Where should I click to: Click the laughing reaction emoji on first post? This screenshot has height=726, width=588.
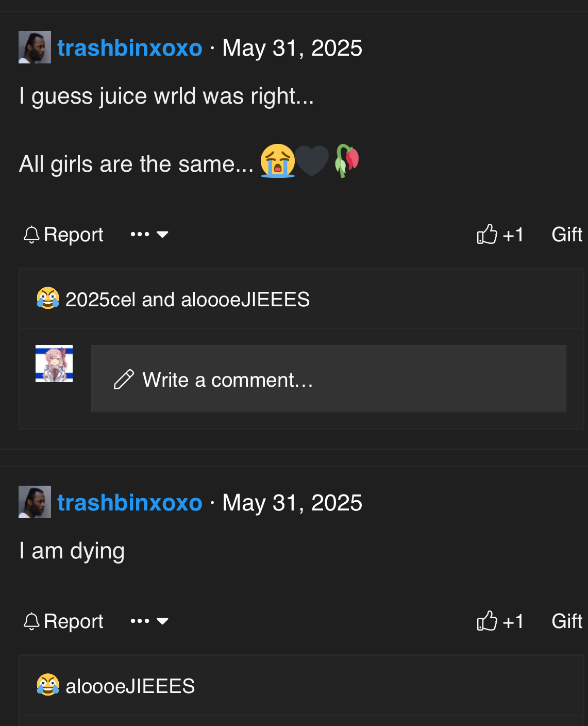tap(48, 299)
